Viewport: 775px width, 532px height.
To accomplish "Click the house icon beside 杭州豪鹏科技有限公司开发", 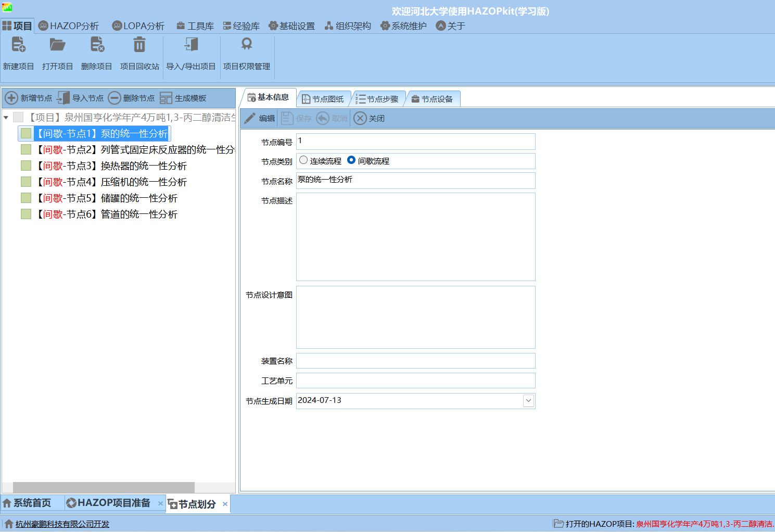I will (x=9, y=524).
